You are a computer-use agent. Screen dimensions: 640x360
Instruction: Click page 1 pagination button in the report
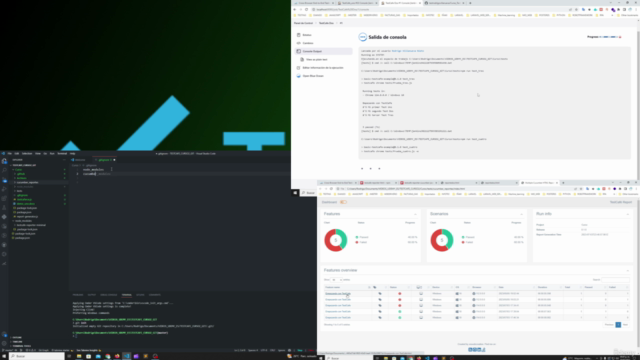(x=618, y=325)
